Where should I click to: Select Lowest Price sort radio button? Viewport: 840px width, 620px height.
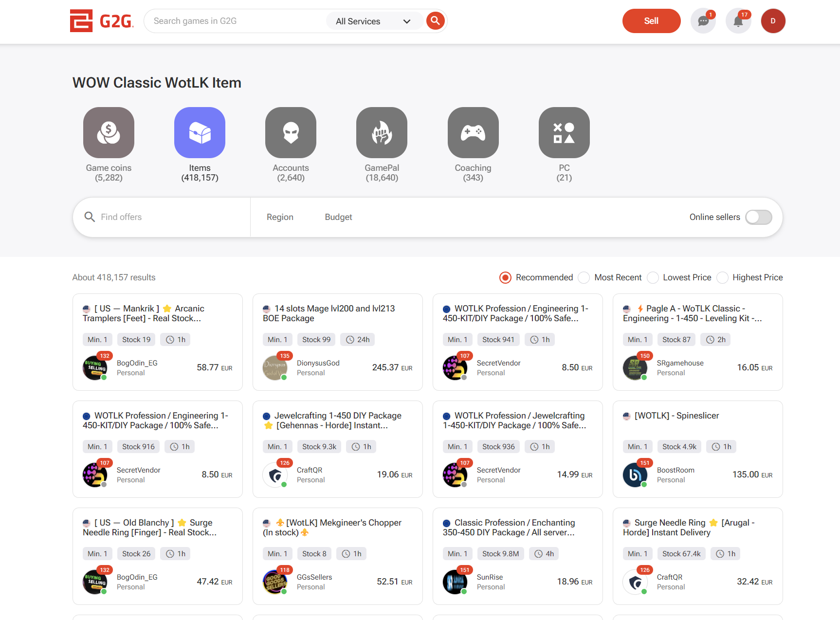[653, 277]
